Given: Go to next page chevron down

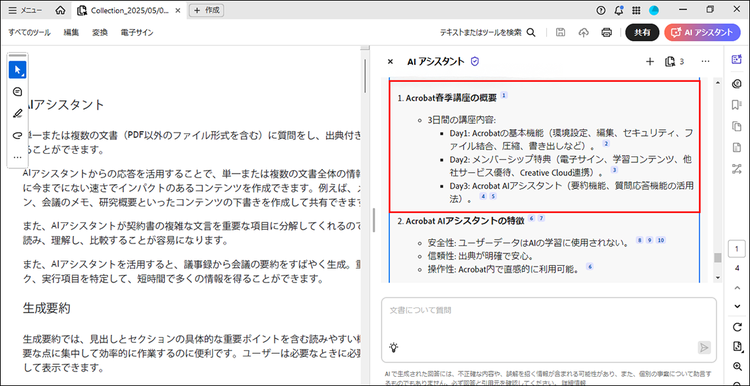Looking at the screenshot, I should click(737, 306).
